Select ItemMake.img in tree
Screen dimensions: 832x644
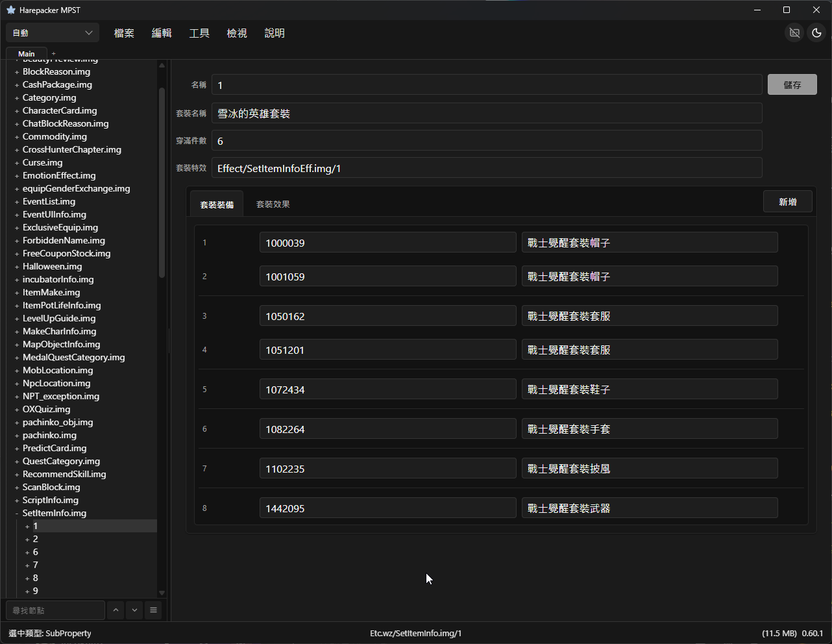(x=51, y=292)
